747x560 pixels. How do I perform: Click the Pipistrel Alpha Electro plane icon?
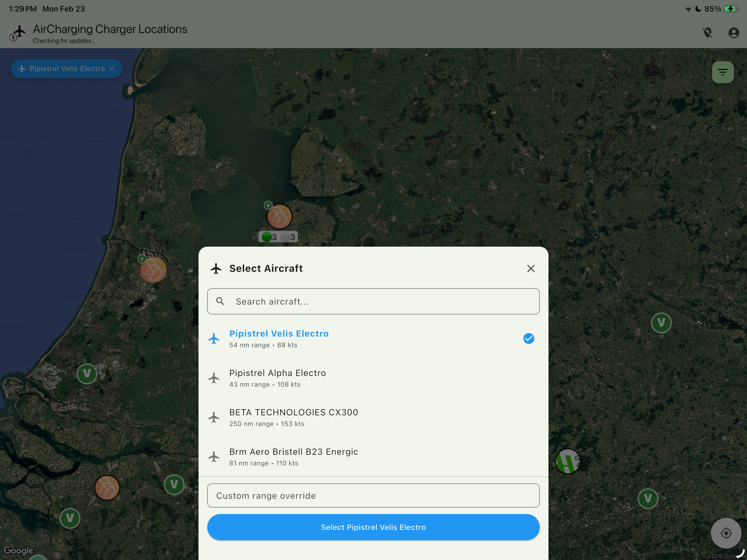214,378
